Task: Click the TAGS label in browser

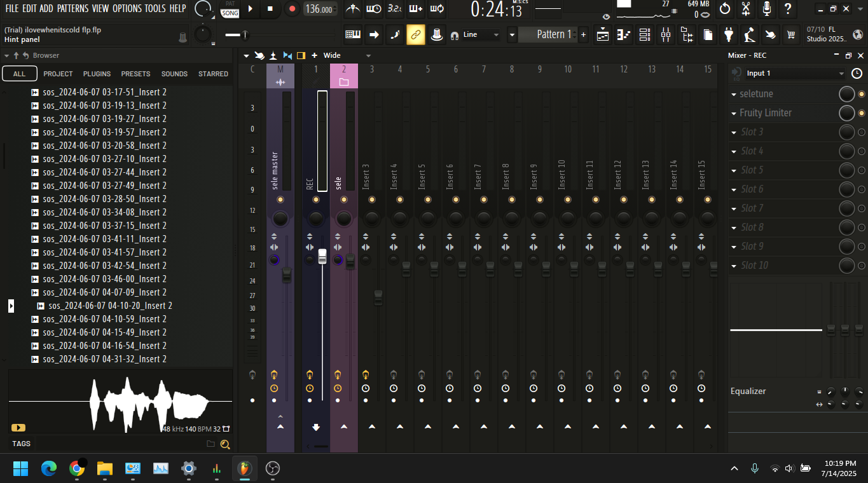Action: (x=21, y=444)
